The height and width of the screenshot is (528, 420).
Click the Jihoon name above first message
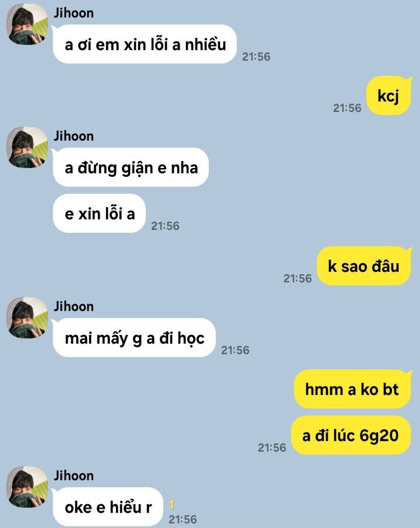[73, 13]
